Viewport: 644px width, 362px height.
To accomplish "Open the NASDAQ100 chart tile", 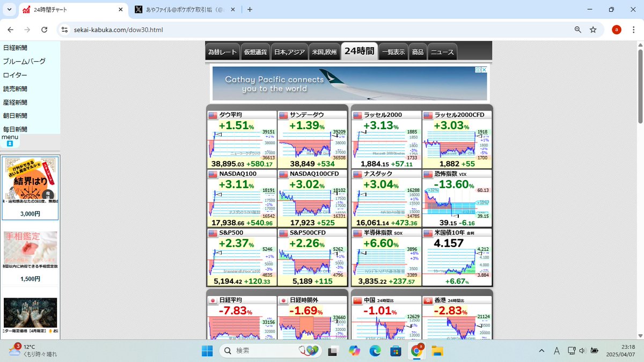I will pyautogui.click(x=242, y=198).
